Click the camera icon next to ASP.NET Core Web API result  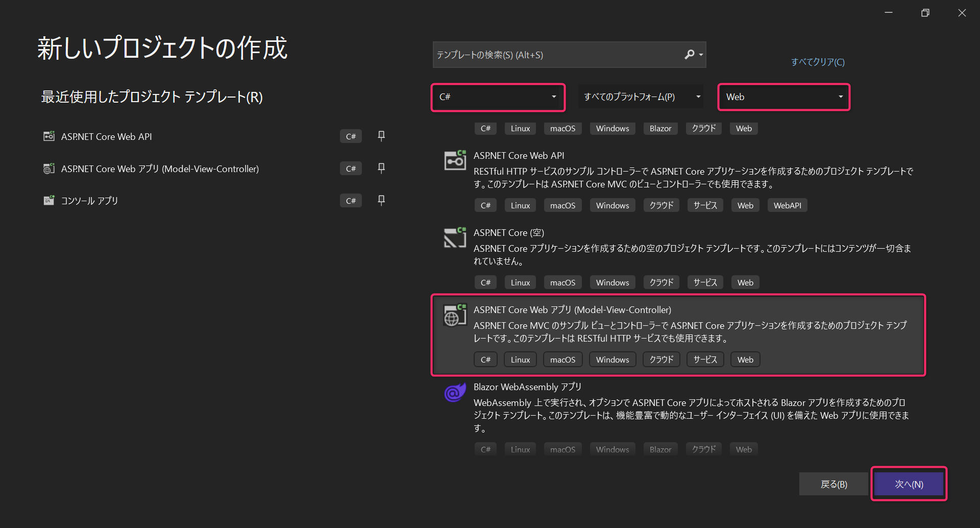[454, 160]
